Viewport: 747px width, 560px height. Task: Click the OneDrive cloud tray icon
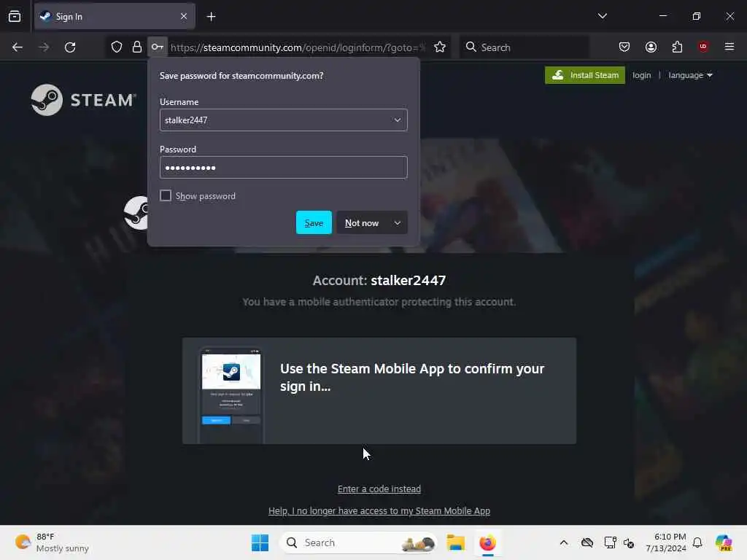coord(587,542)
